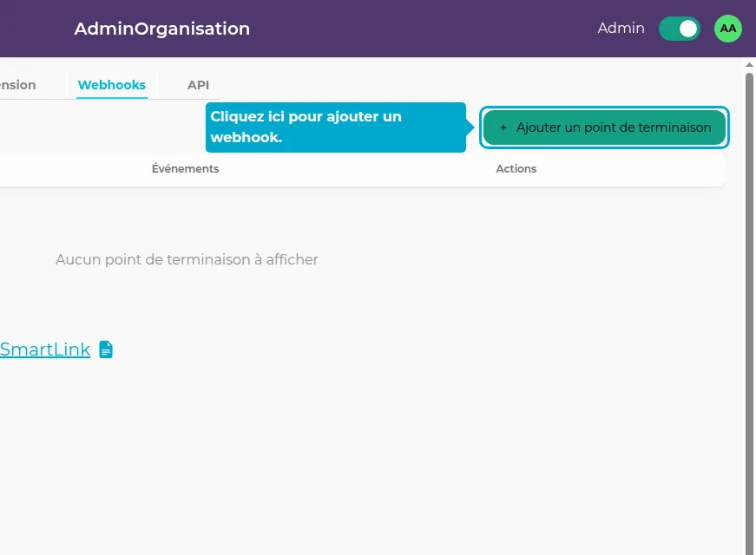Open SmartLink documentation via the document icon
Viewport: 756px width, 555px height.
click(x=105, y=349)
